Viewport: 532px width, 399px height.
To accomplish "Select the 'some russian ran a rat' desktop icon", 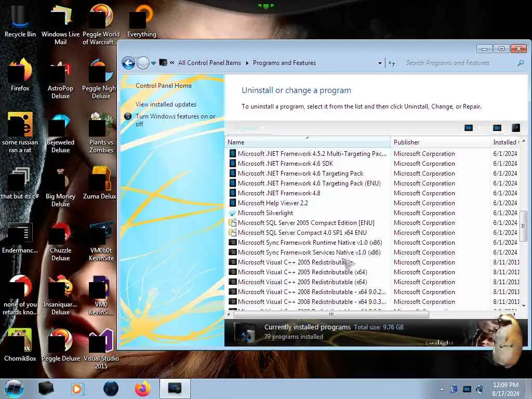I will (x=20, y=133).
